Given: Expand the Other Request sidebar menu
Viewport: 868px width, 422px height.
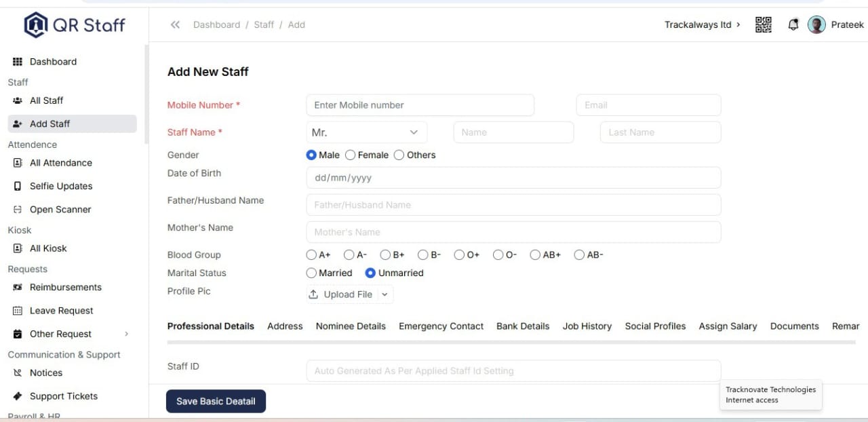Looking at the screenshot, I should (x=61, y=333).
